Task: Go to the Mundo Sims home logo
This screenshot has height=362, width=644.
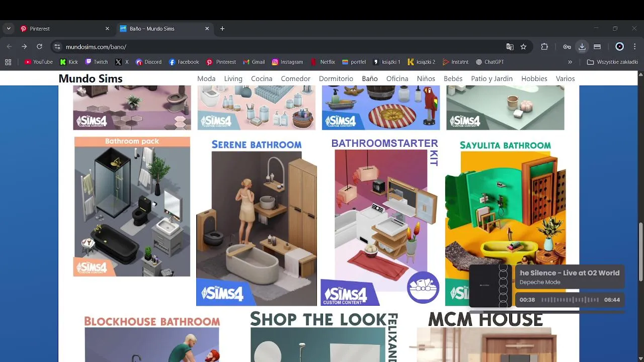Action: 91,78
